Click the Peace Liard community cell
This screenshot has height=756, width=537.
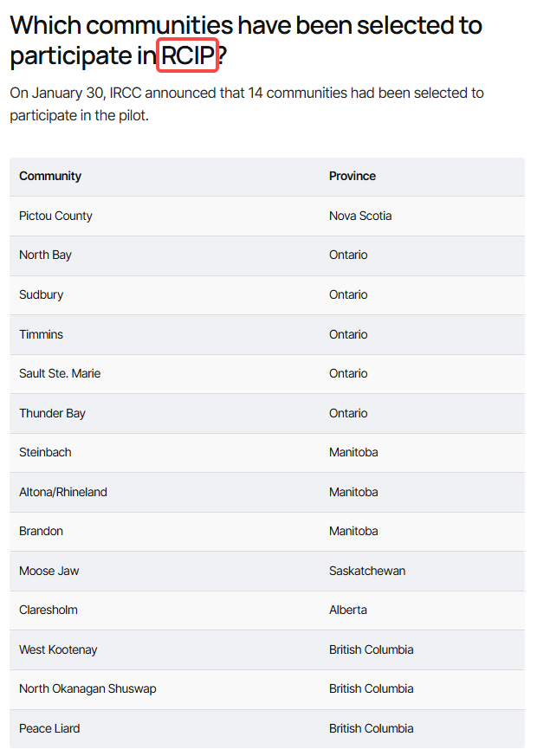click(49, 728)
